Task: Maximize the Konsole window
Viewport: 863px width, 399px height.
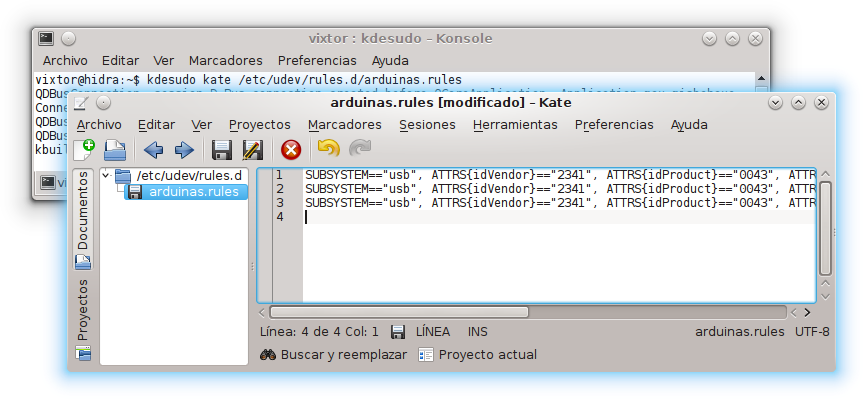Action: tap(733, 39)
